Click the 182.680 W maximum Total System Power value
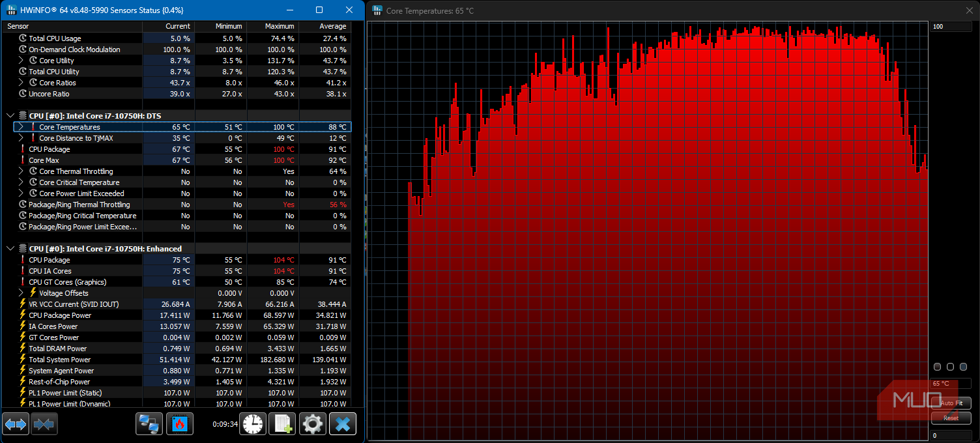 pos(277,360)
